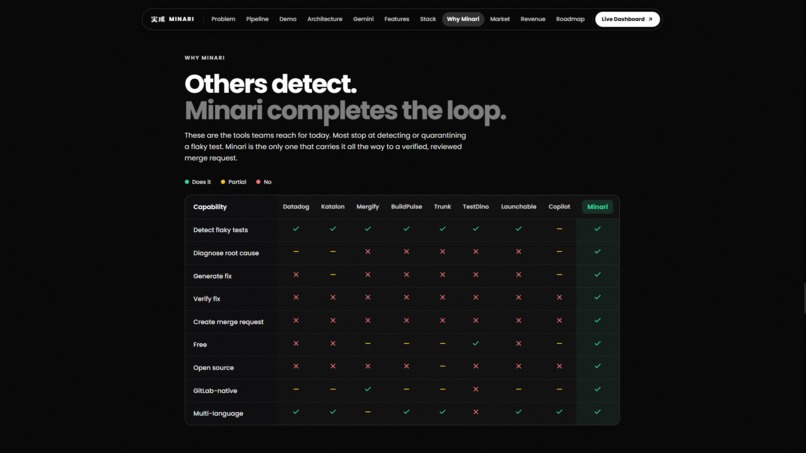Click the Trunk column header

pos(442,207)
